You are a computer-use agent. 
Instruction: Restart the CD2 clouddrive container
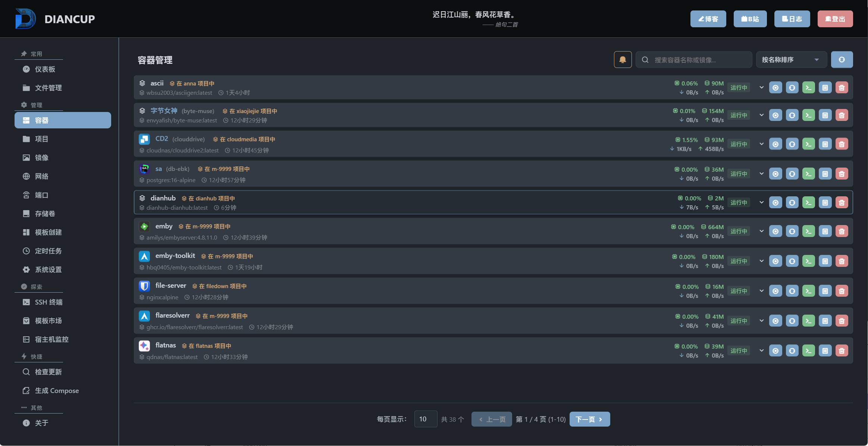click(x=792, y=144)
